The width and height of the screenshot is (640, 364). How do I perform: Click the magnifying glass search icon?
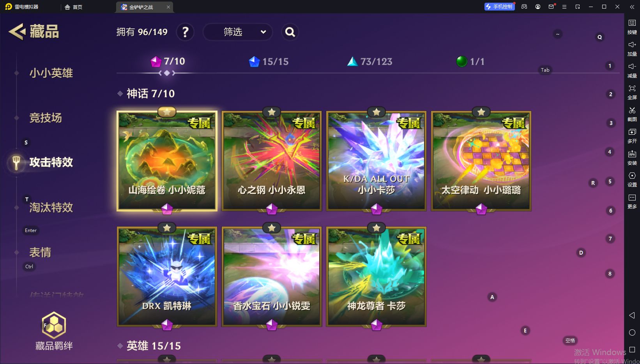click(x=290, y=32)
